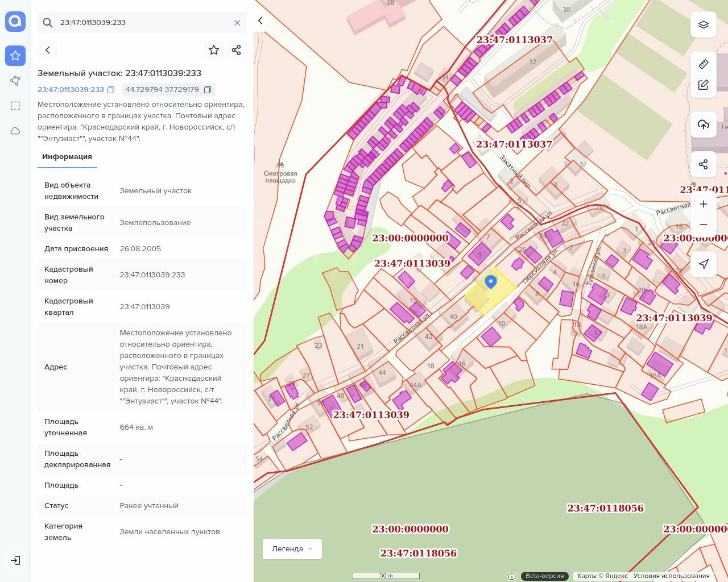Expand the Легенда legend panel

tap(292, 549)
